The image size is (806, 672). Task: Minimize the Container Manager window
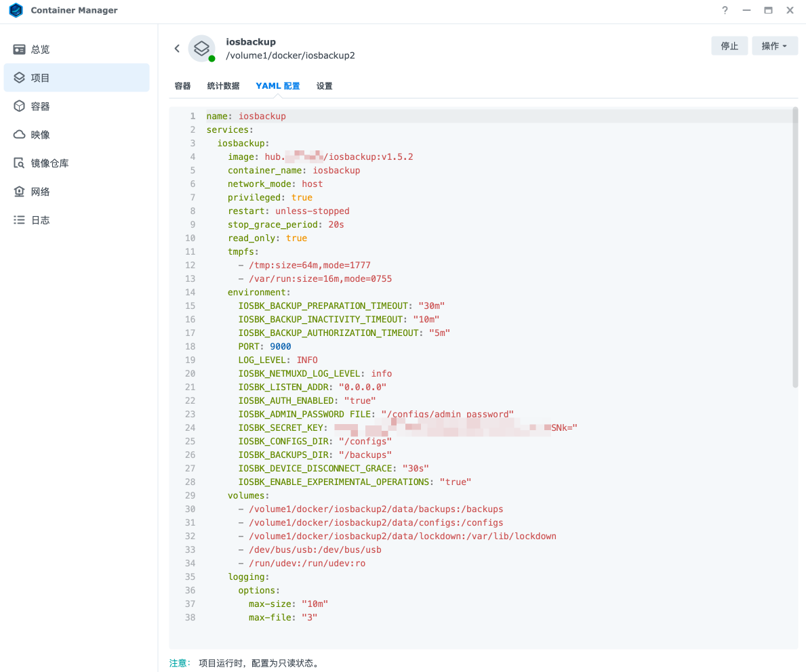tap(746, 10)
